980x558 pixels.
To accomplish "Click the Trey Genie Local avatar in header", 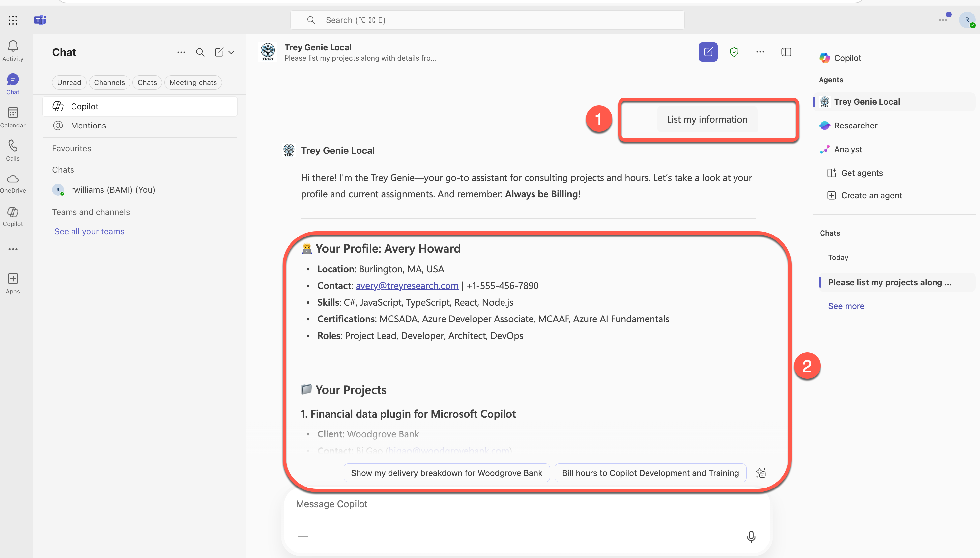I will tap(268, 52).
